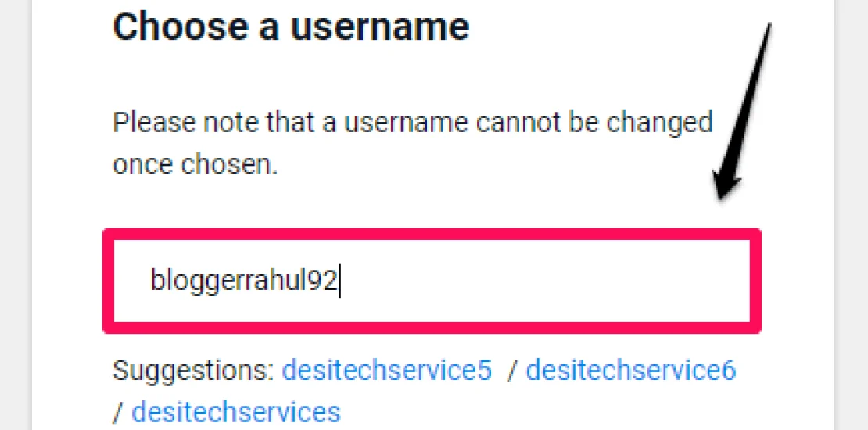
Task: Click the red highlight border of field
Action: [x=432, y=234]
